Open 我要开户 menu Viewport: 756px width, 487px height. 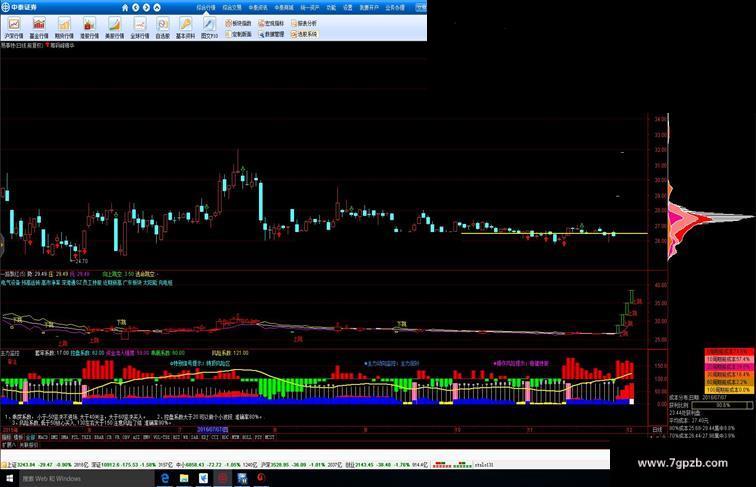pos(369,8)
